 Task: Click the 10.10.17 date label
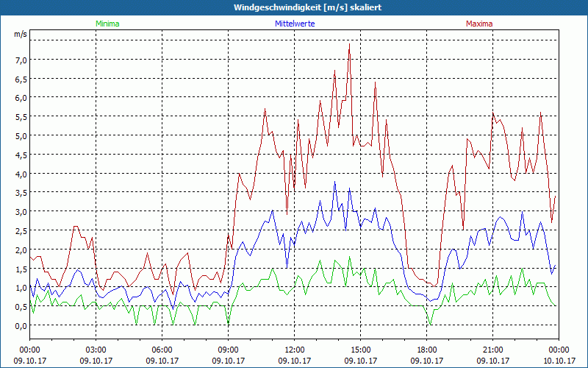coord(559,361)
